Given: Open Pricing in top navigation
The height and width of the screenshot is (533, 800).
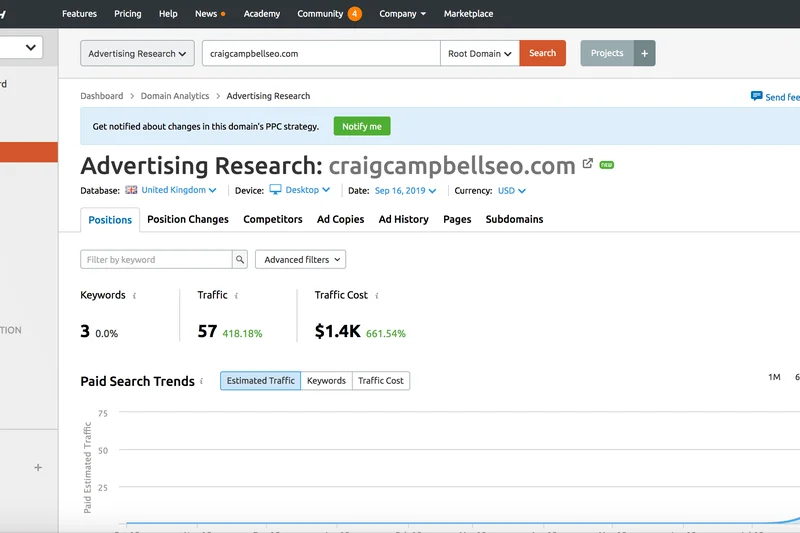Looking at the screenshot, I should 128,14.
